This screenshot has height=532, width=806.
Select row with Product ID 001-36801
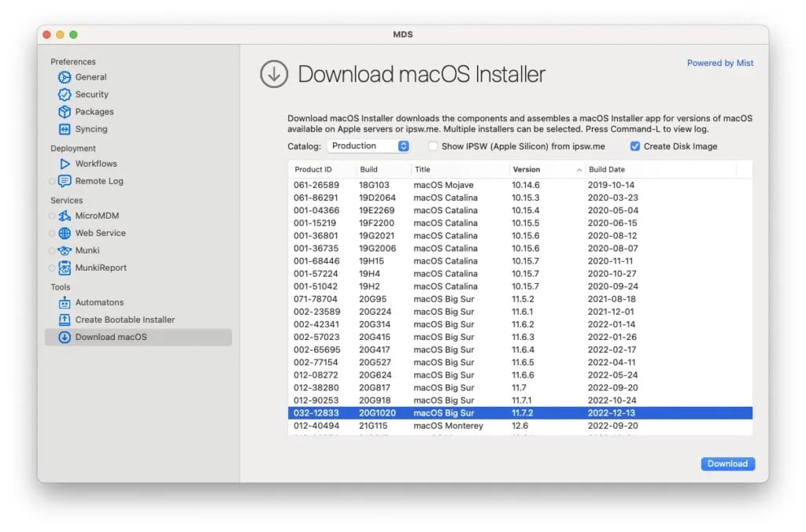520,236
